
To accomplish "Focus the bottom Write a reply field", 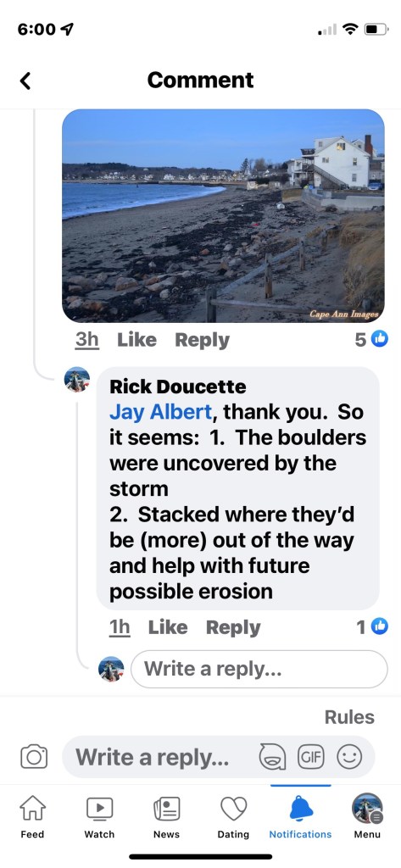I will click(x=218, y=757).
